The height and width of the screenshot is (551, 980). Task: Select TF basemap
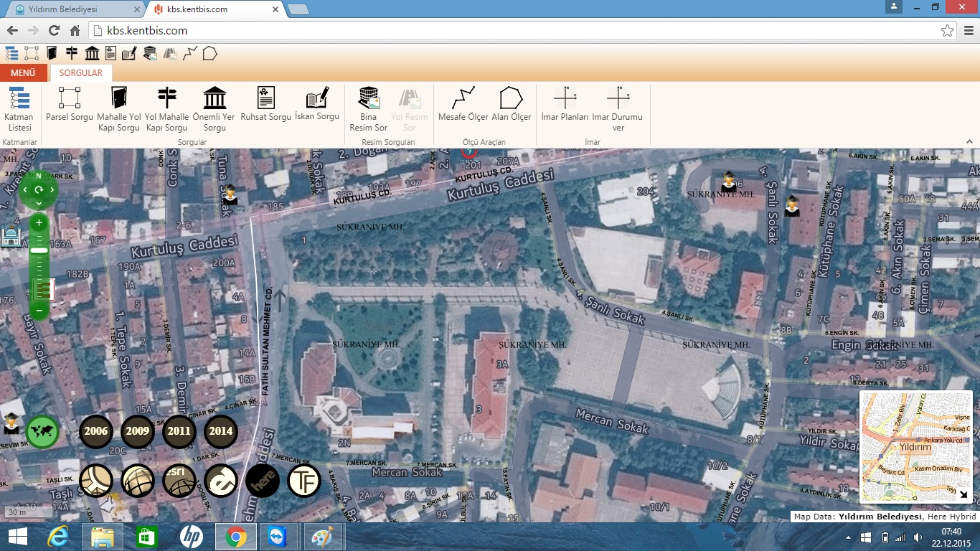(x=304, y=481)
